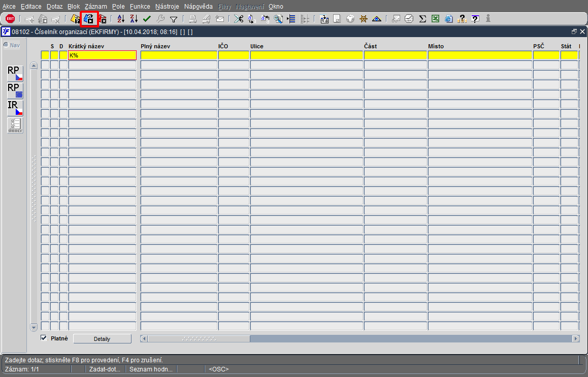
Task: Click the sigma sum icon
Action: pyautogui.click(x=422, y=19)
